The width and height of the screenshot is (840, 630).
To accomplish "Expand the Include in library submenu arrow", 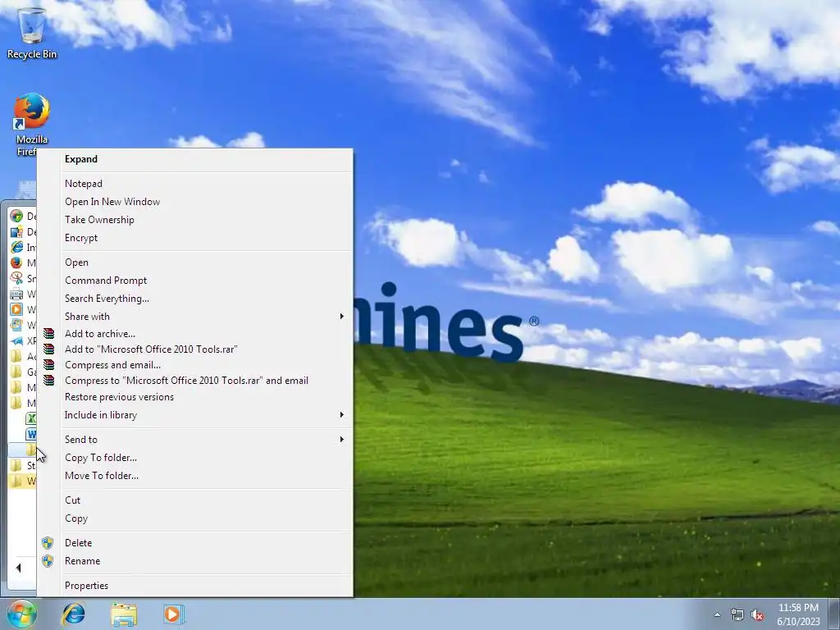I will tap(342, 415).
